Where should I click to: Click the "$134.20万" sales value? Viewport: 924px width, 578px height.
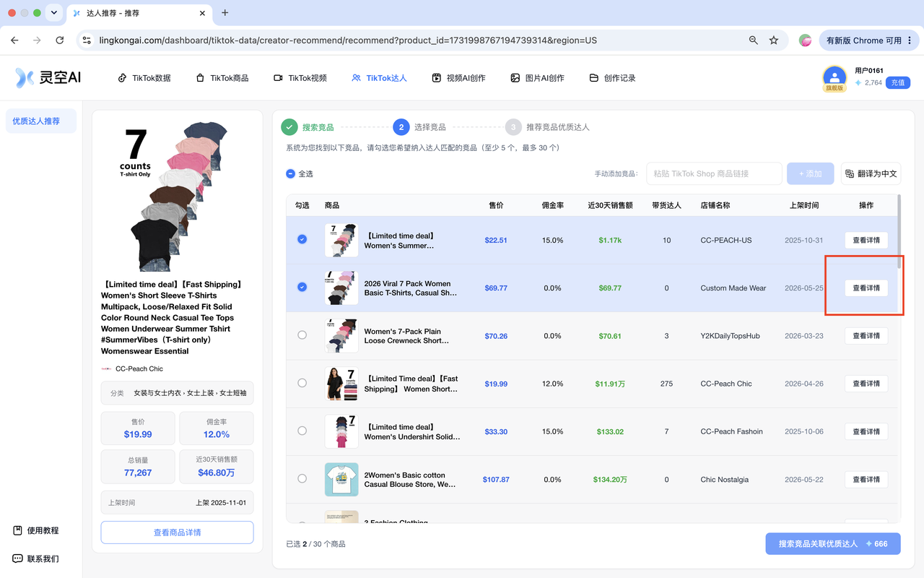click(610, 480)
